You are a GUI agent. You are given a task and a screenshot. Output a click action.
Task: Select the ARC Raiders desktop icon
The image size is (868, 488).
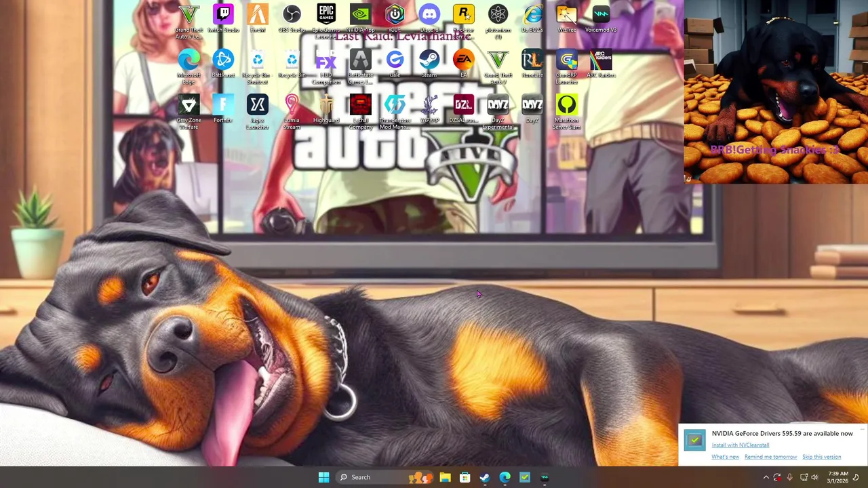pos(601,64)
